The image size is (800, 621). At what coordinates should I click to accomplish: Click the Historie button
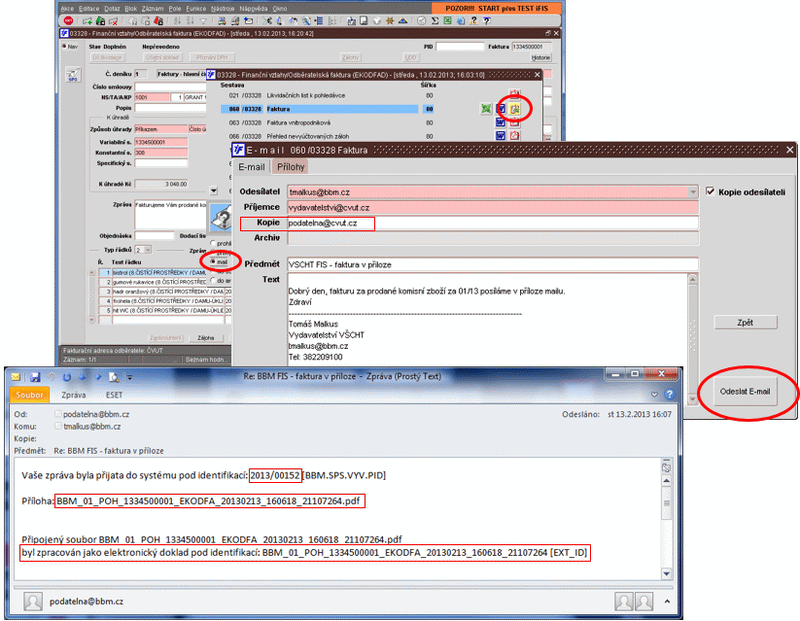[x=541, y=58]
